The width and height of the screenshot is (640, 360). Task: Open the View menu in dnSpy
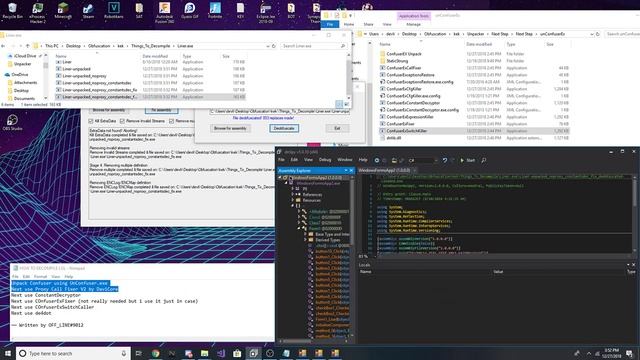pos(308,160)
